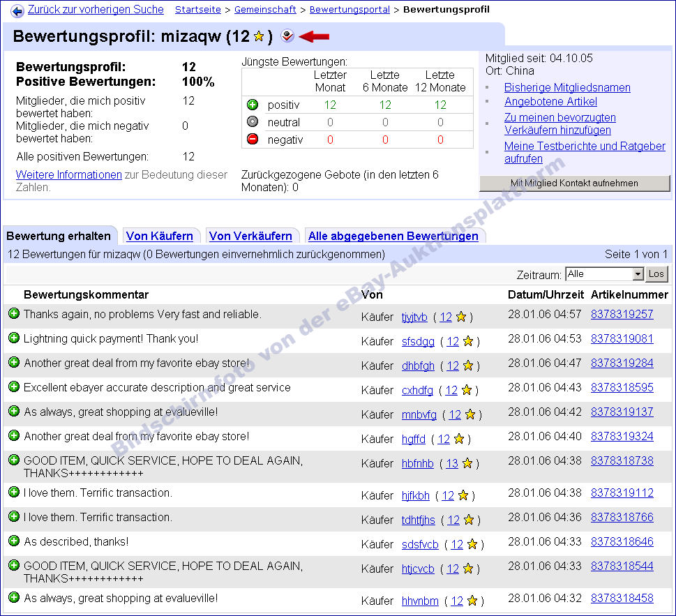Click the star icon next to buyer tdhtfjhs

(x=469, y=520)
